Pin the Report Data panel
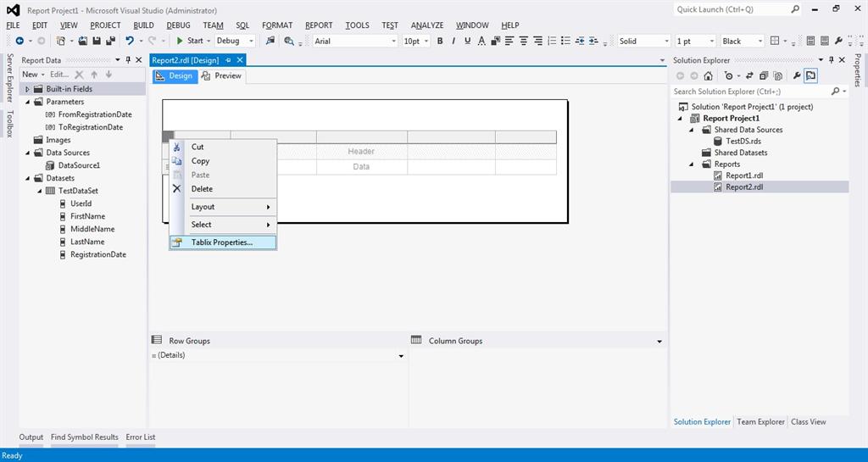Viewport: 868px width, 462px height. pyautogui.click(x=129, y=59)
